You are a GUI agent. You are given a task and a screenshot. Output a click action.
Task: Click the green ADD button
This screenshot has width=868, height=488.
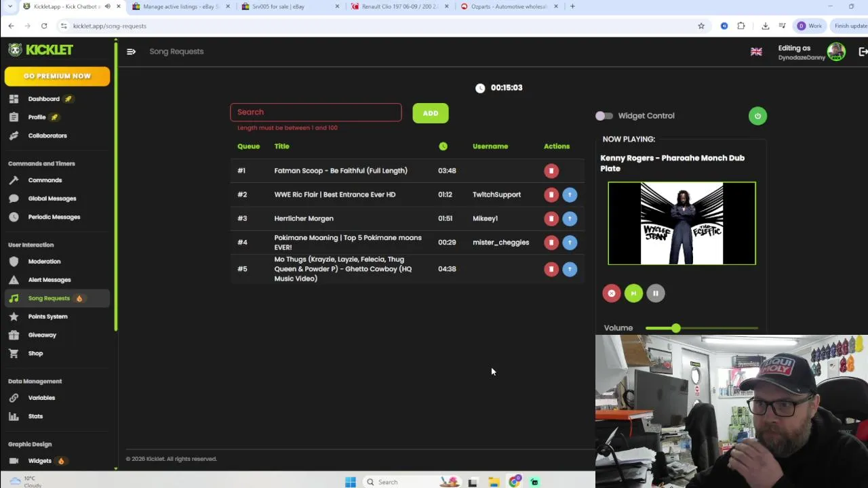pos(431,113)
